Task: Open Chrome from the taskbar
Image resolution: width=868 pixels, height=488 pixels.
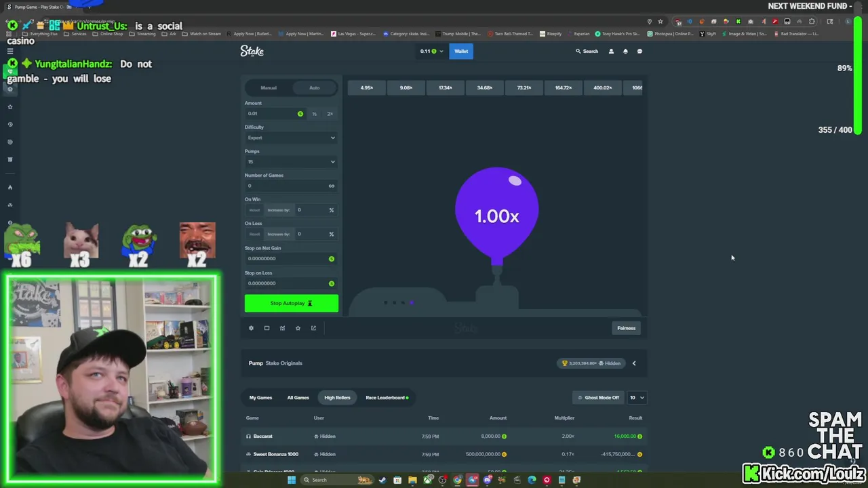Action: [458, 480]
